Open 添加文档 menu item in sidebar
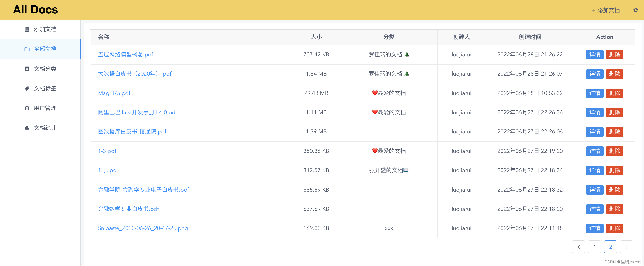Screen dimensions: 644x266 pyautogui.click(x=40, y=29)
